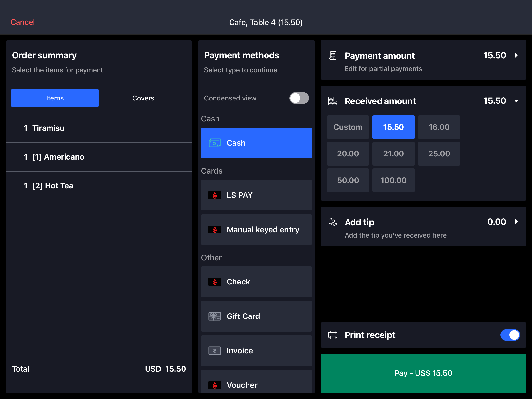Expand the Add tip arrow

[516, 222]
